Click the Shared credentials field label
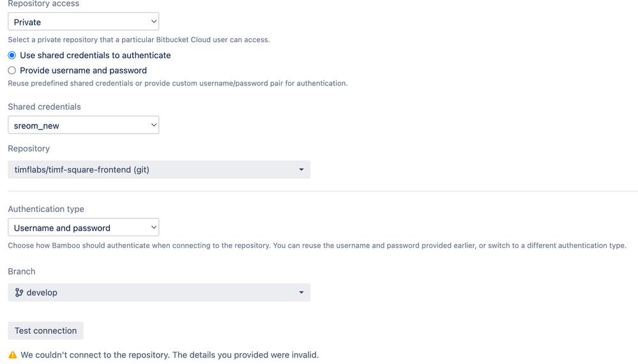This screenshot has height=364, width=638. coord(44,107)
